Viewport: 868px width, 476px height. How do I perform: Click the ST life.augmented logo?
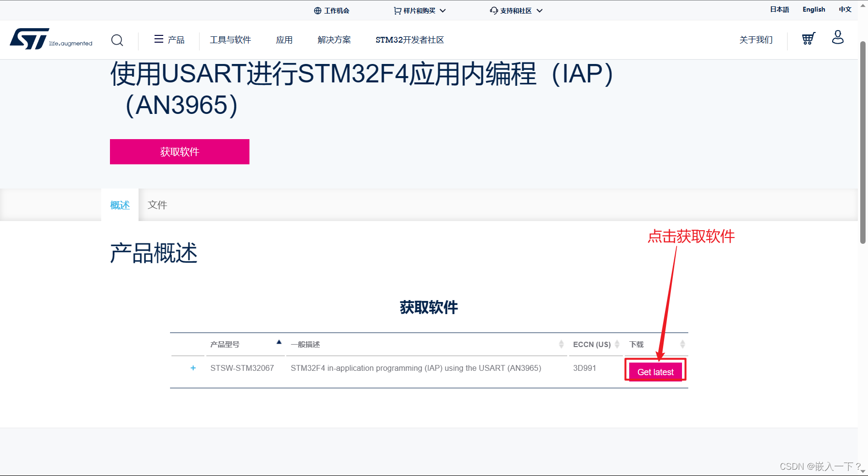[x=51, y=39]
